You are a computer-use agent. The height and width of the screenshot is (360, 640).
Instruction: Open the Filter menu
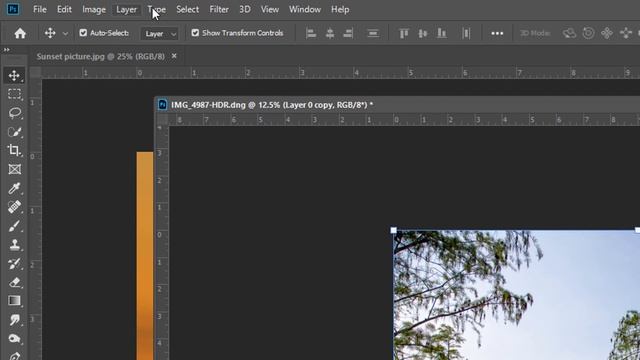pos(219,9)
